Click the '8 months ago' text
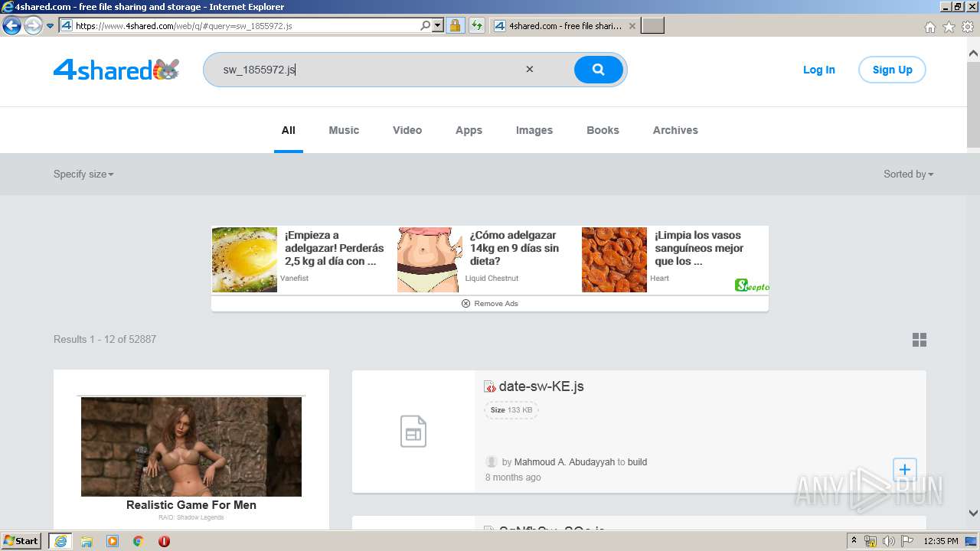 pyautogui.click(x=513, y=478)
